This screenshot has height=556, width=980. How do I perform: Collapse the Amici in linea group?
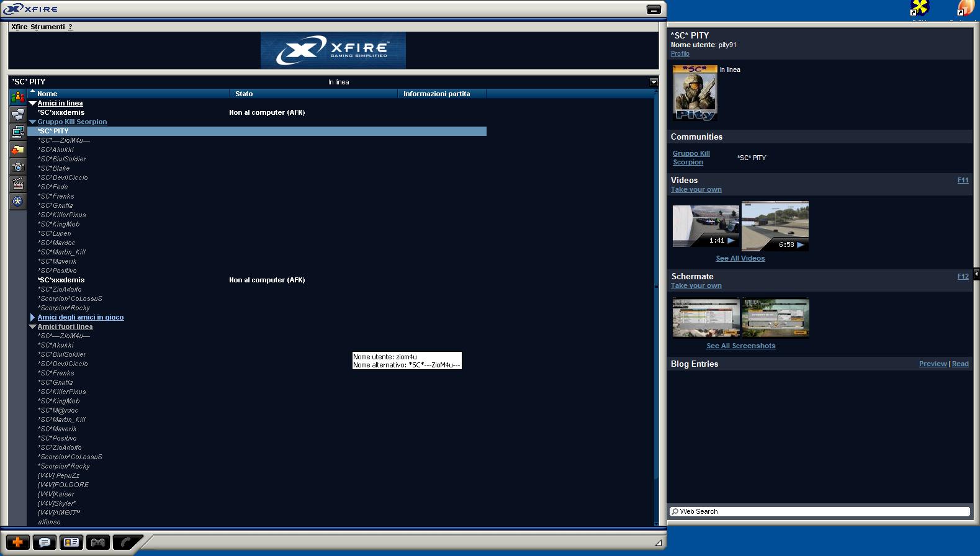[x=32, y=104]
